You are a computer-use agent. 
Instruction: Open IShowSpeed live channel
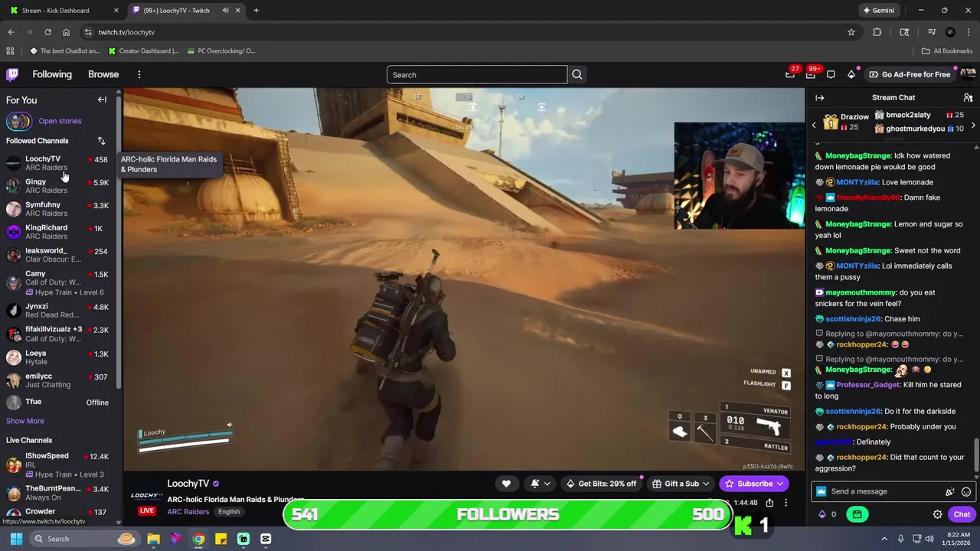(57, 465)
